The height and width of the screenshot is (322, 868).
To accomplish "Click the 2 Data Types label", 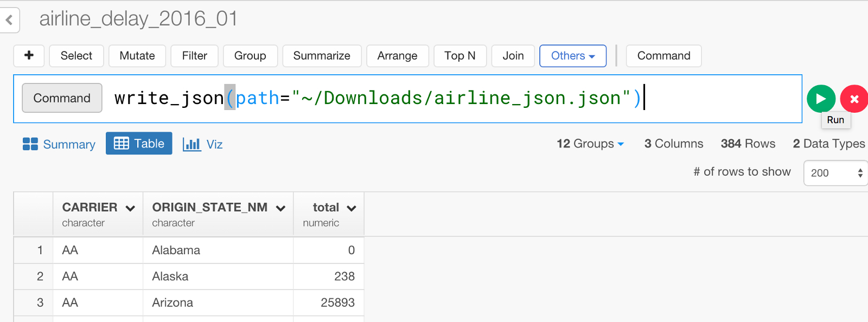I will (829, 144).
